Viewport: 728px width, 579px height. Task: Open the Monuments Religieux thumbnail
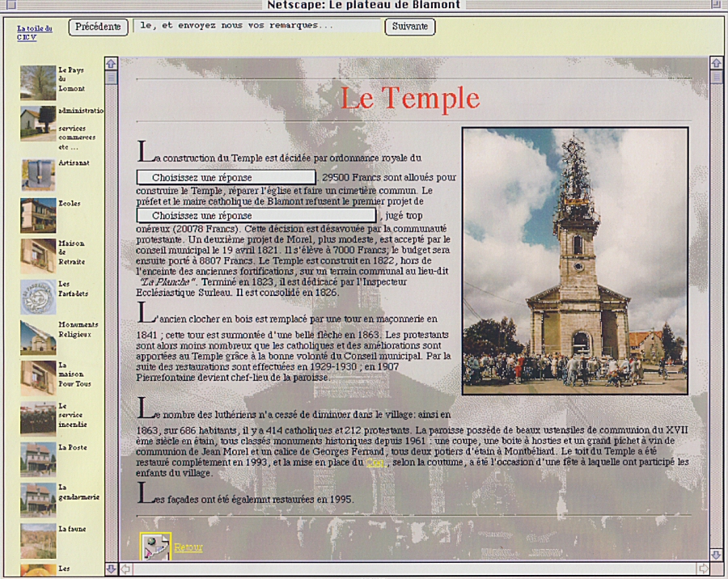click(38, 337)
